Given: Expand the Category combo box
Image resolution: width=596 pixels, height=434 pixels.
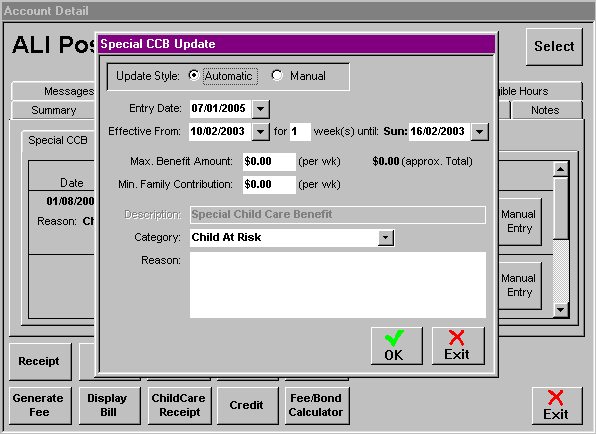Looking at the screenshot, I should (385, 238).
